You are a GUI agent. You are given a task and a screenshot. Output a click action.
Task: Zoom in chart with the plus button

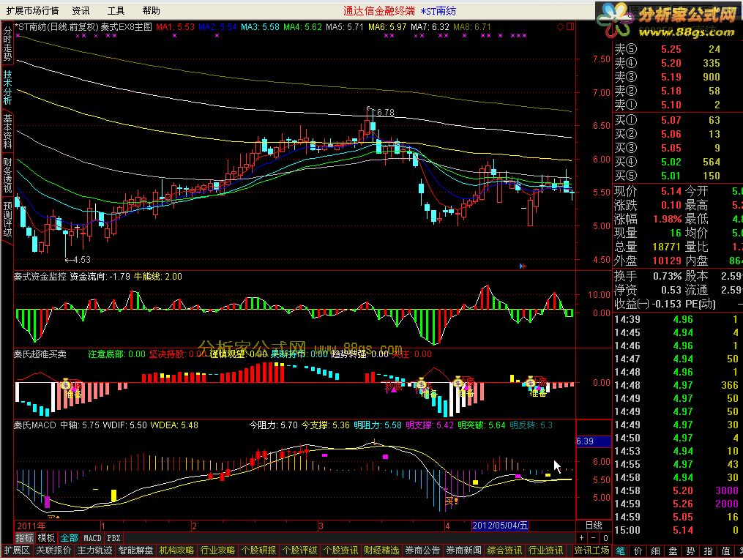[x=582, y=538]
